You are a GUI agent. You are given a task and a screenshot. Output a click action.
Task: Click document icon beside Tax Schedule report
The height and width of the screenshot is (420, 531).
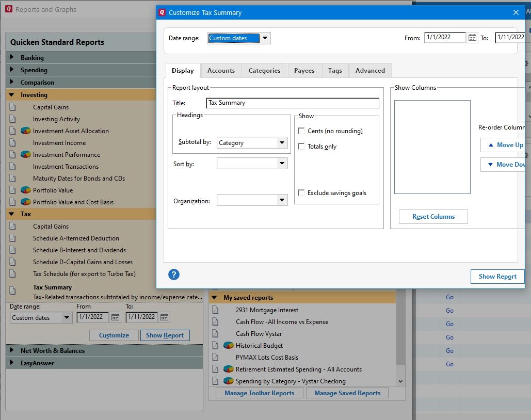coord(12,273)
